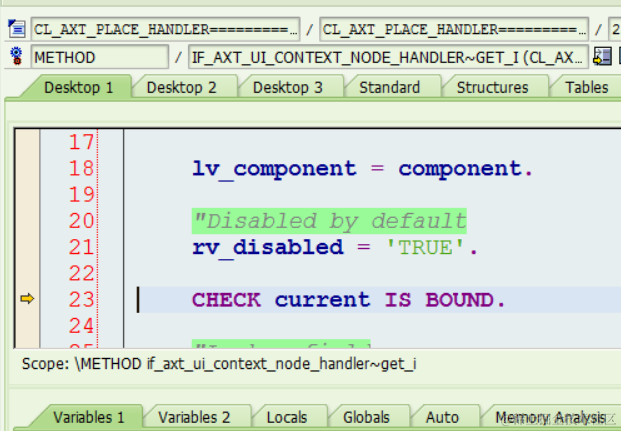Open the Desktop 3 tab
The width and height of the screenshot is (621, 431).
pos(288,87)
